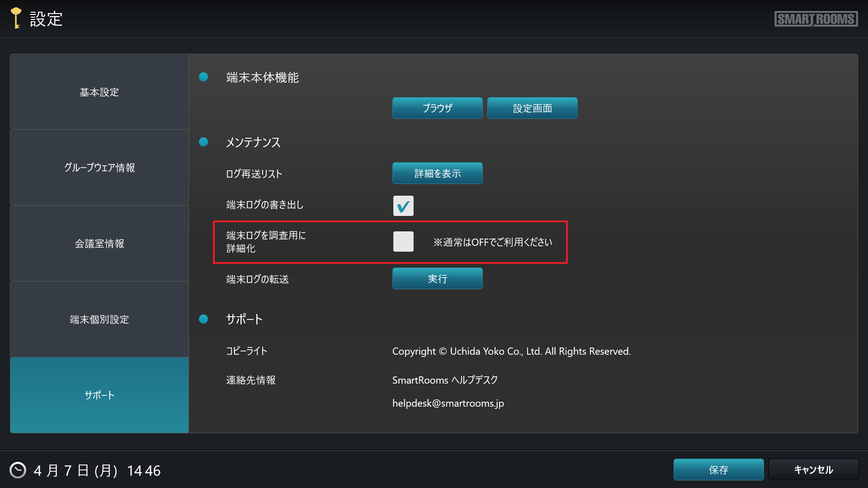868x488 pixels.
Task: Save settings with the 保存 button
Action: 718,470
